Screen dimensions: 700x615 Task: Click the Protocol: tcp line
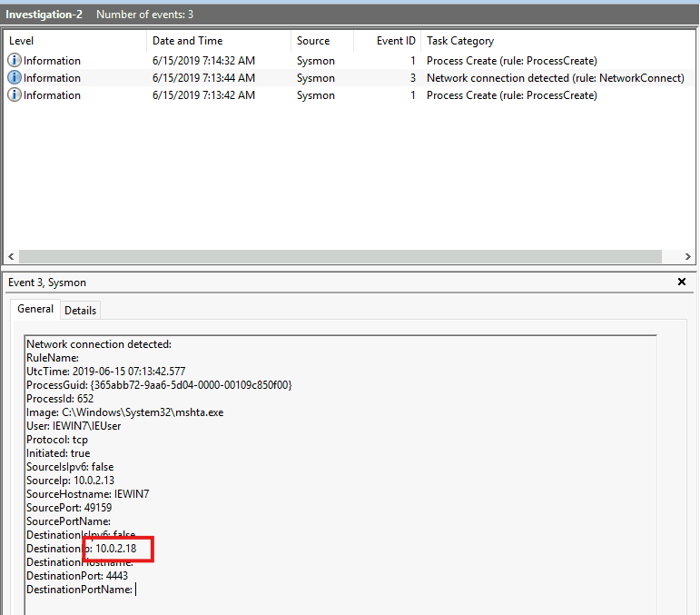click(x=57, y=440)
